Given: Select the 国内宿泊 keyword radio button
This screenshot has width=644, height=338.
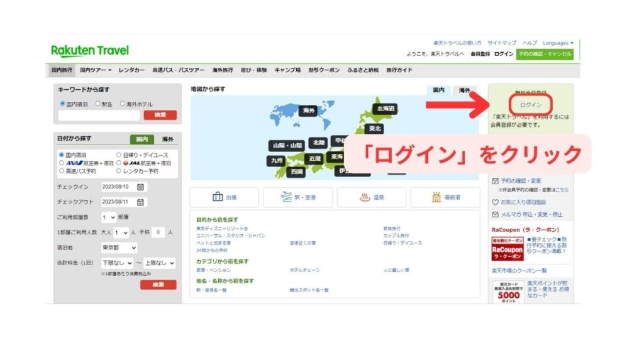Looking at the screenshot, I should click(62, 104).
